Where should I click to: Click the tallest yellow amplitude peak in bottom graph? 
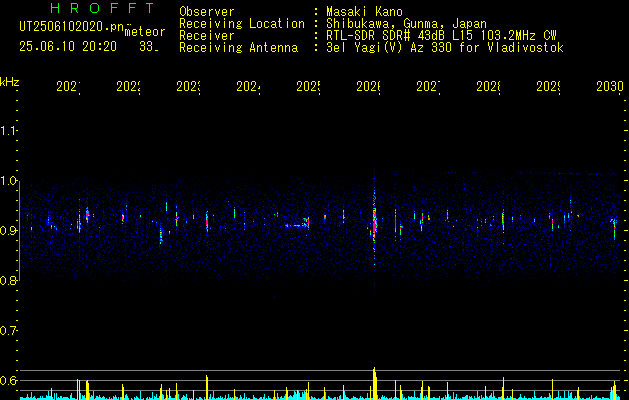374,383
